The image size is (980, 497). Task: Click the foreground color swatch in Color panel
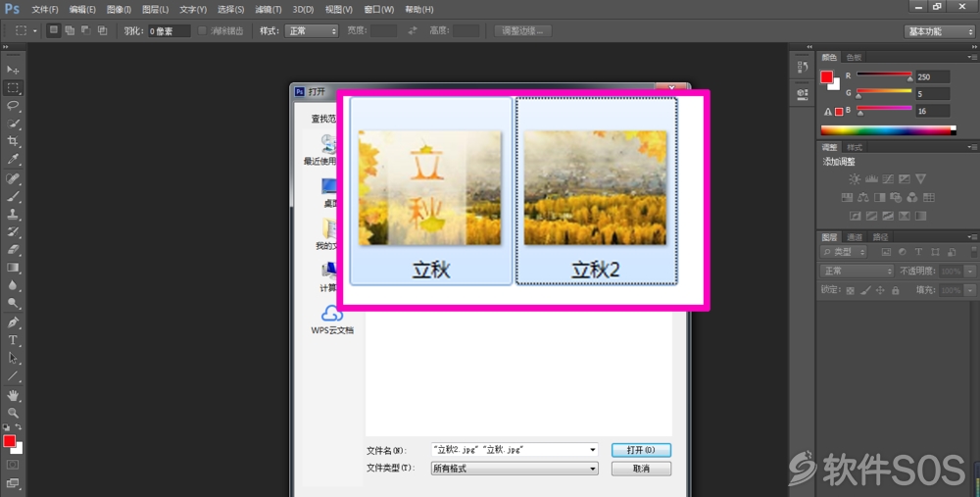(827, 76)
